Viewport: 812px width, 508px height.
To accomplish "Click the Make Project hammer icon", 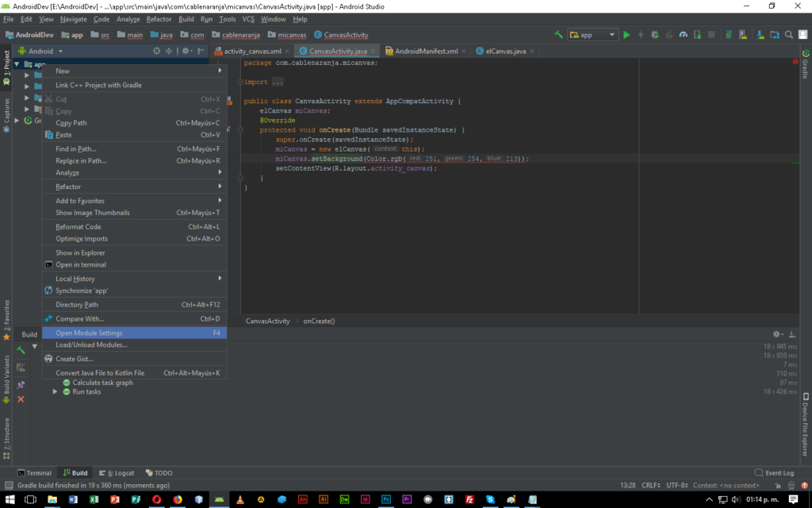I will pyautogui.click(x=560, y=35).
